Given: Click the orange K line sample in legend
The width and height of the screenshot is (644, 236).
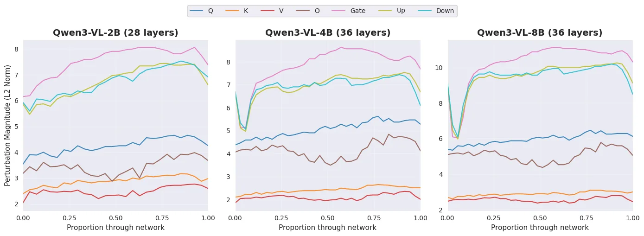Looking at the screenshot, I should [232, 11].
